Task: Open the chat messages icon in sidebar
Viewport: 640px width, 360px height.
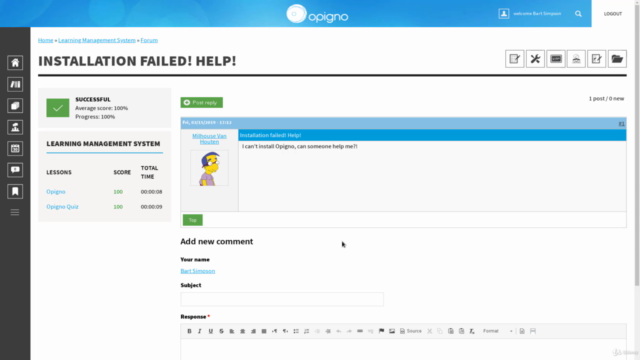Action: coord(15,170)
